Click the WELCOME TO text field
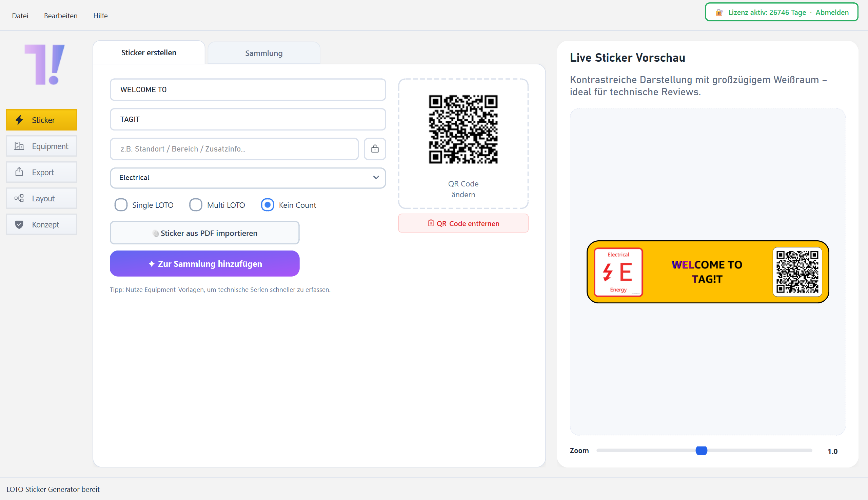868x500 pixels. (x=248, y=89)
